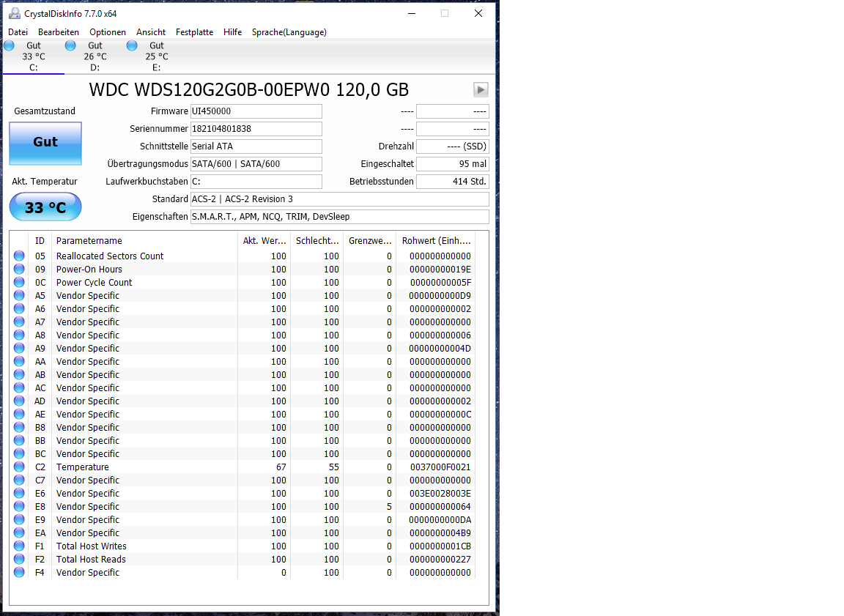Viewport: 844px width, 616px height.
Task: Select the Temperature parameter text
Action: tap(82, 467)
